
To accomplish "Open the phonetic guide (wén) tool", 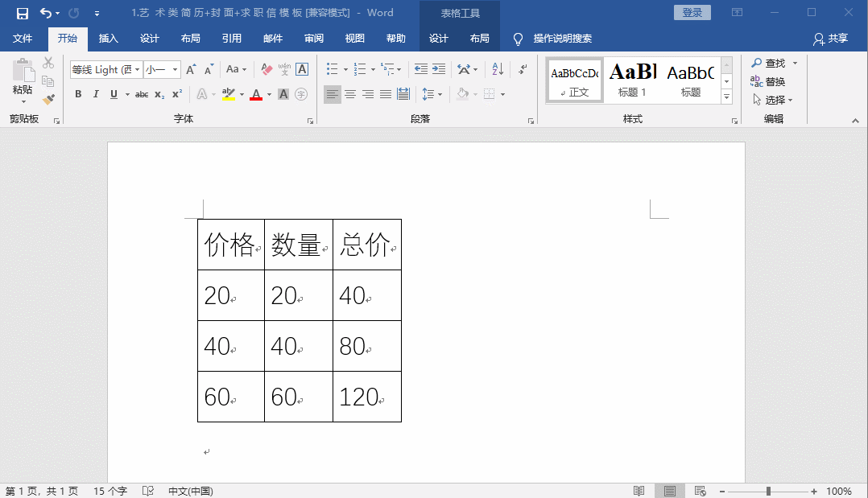I will tap(284, 69).
